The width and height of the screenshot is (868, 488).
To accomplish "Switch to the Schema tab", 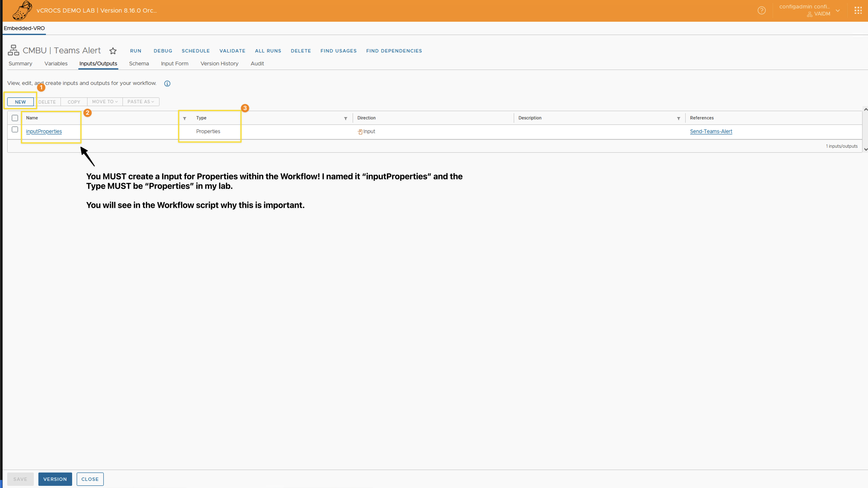I will click(x=139, y=64).
